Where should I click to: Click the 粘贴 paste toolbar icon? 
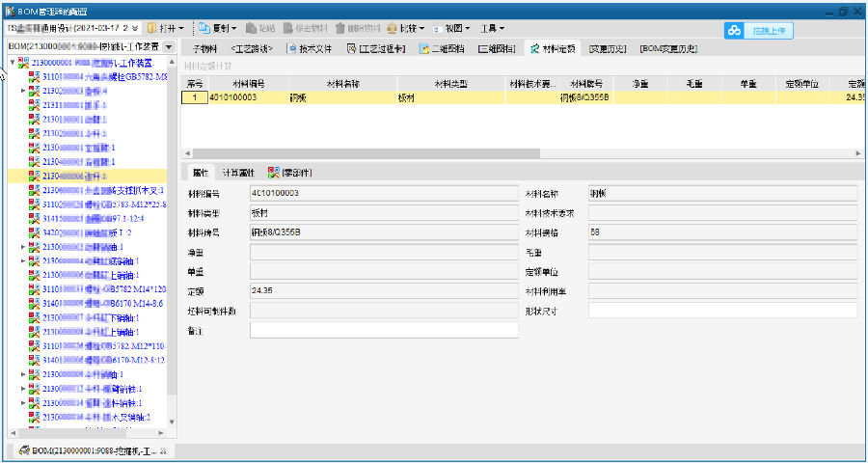(x=251, y=29)
